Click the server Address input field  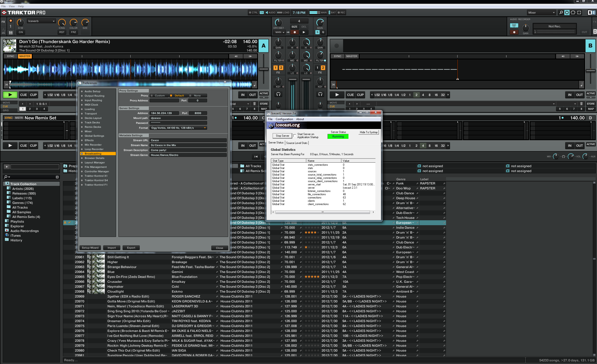click(164, 113)
